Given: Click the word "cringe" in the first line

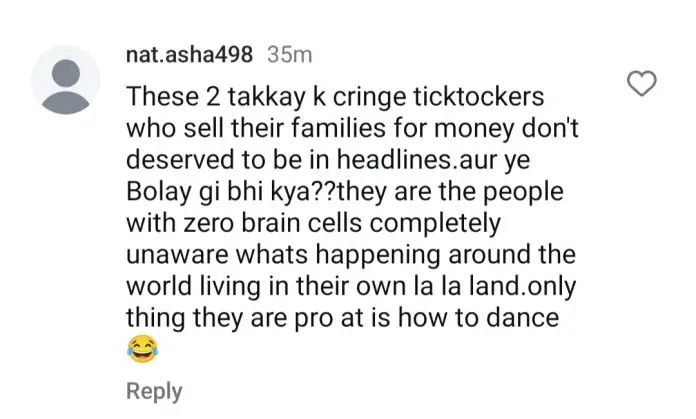Looking at the screenshot, I should 369,98.
